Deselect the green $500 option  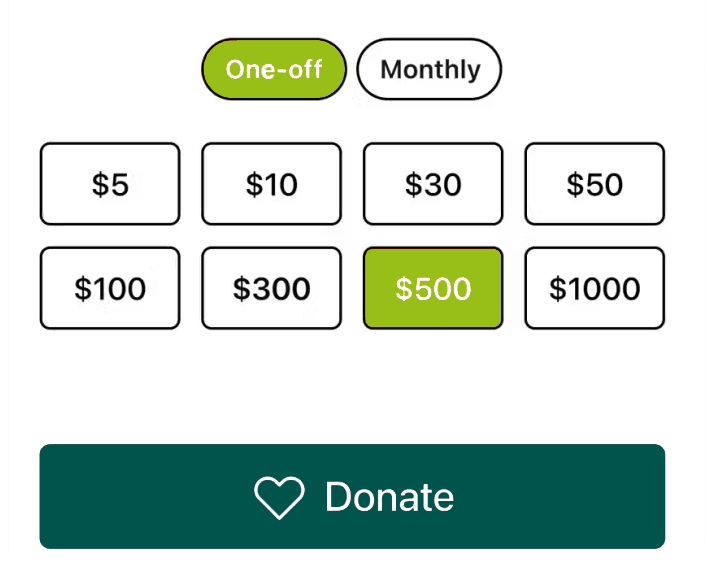[x=433, y=288]
